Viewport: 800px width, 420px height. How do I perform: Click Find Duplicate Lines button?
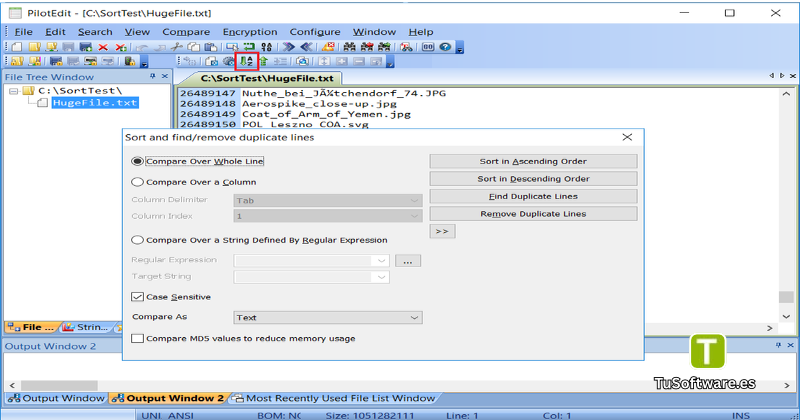pos(533,196)
